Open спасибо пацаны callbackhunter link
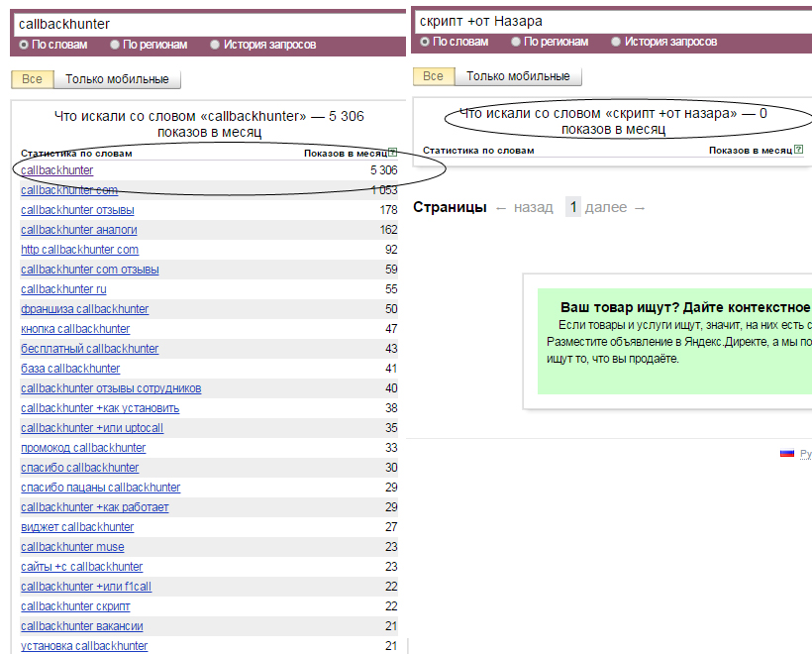This screenshot has height=654, width=812. (x=101, y=488)
